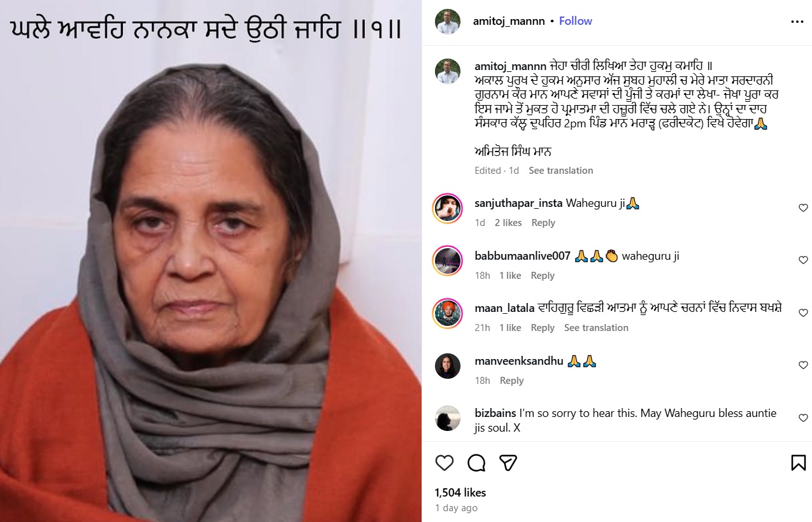Screen dimensions: 812x522
Task: Like the post with the heart icon
Action: (x=445, y=463)
